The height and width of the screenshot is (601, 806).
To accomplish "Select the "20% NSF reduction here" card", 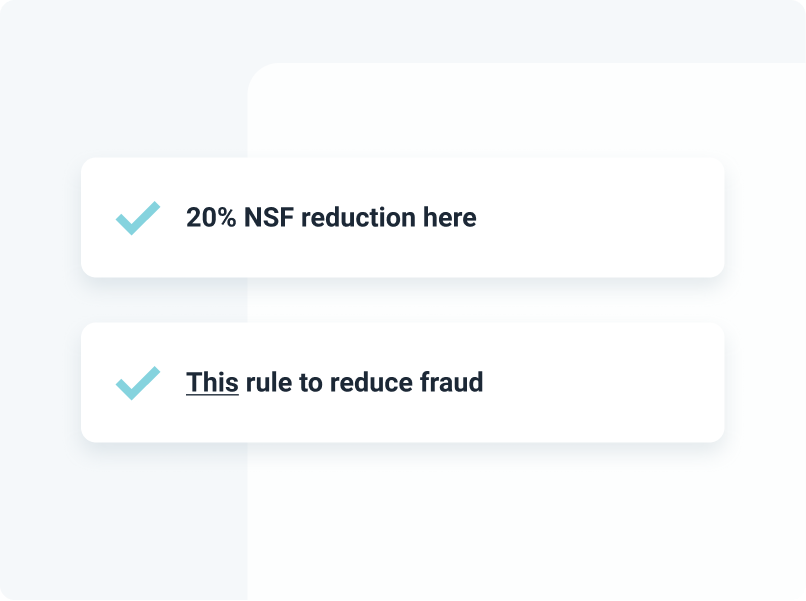I will [402, 217].
